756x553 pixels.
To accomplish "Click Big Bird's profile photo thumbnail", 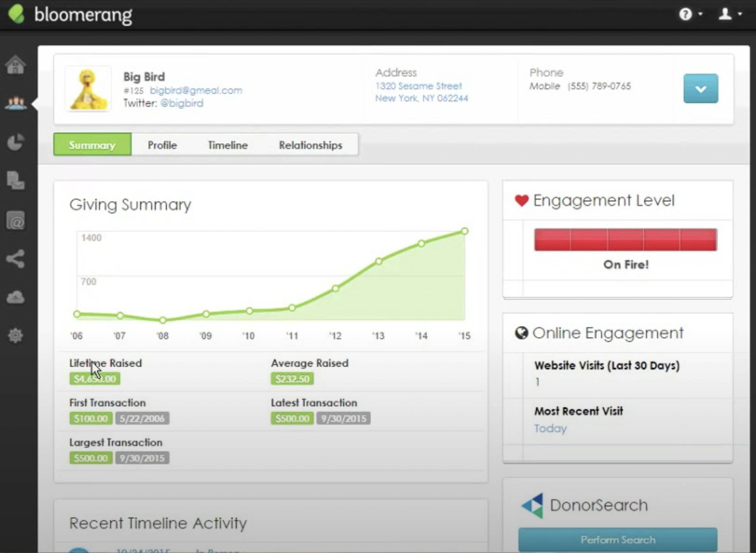I will tap(88, 89).
